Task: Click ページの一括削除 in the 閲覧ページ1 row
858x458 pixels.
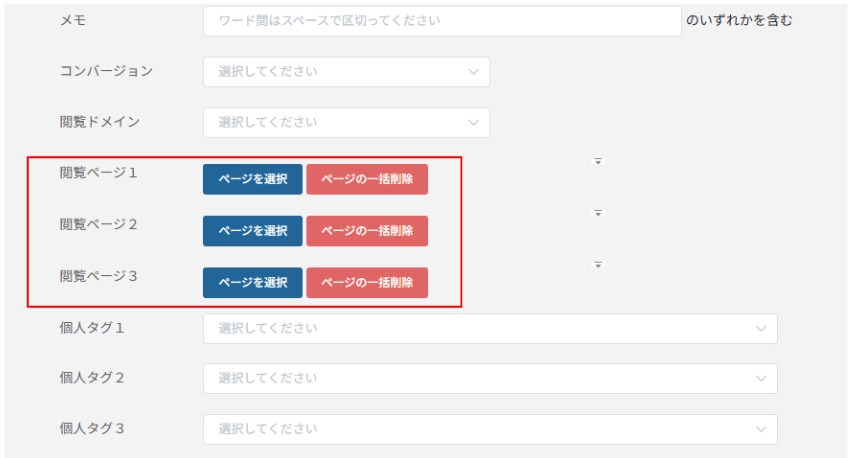Action: pos(367,180)
